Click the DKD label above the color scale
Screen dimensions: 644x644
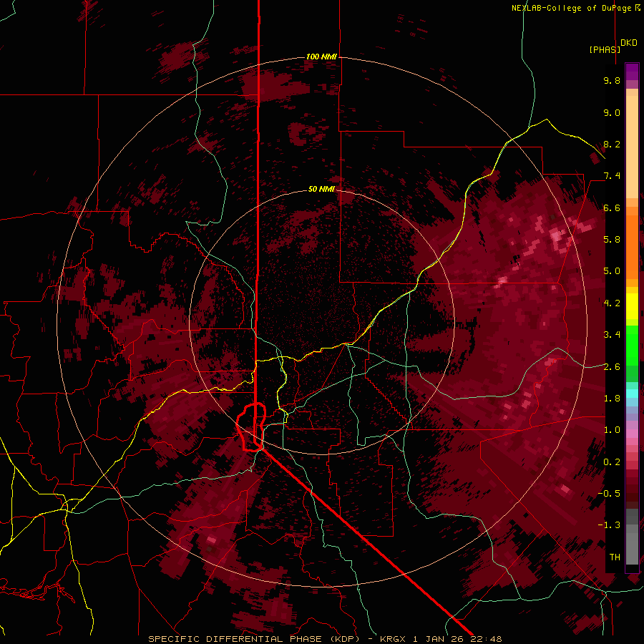[x=628, y=43]
